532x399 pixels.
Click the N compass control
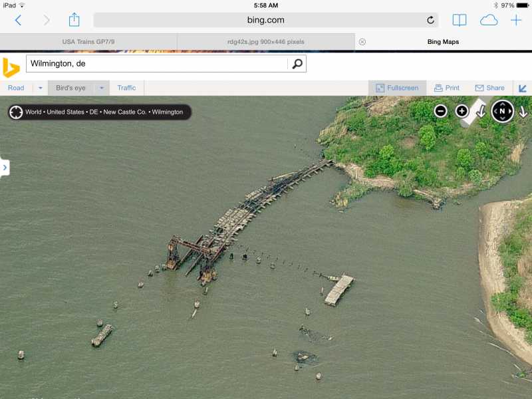[x=502, y=111]
